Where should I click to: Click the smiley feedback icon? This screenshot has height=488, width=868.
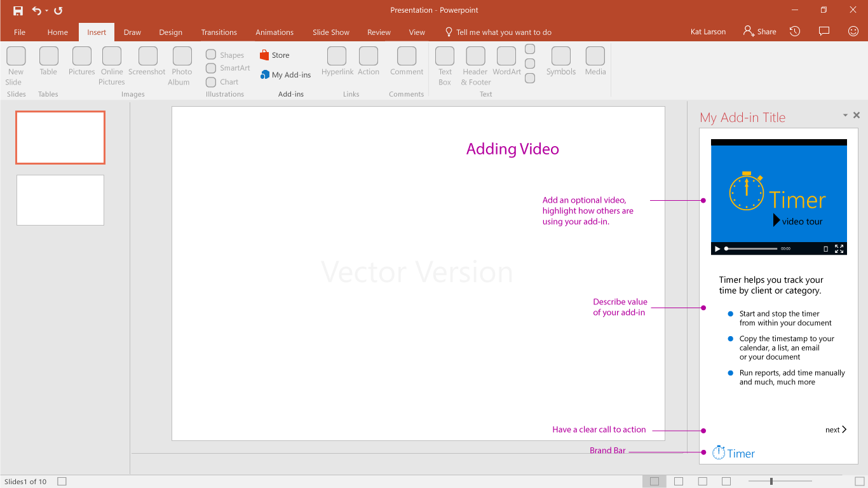click(853, 31)
